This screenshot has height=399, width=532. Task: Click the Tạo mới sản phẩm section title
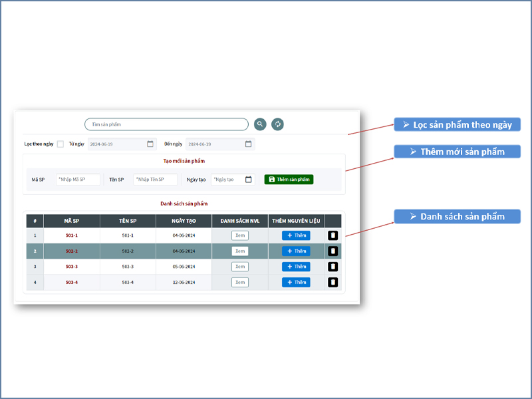pyautogui.click(x=184, y=161)
